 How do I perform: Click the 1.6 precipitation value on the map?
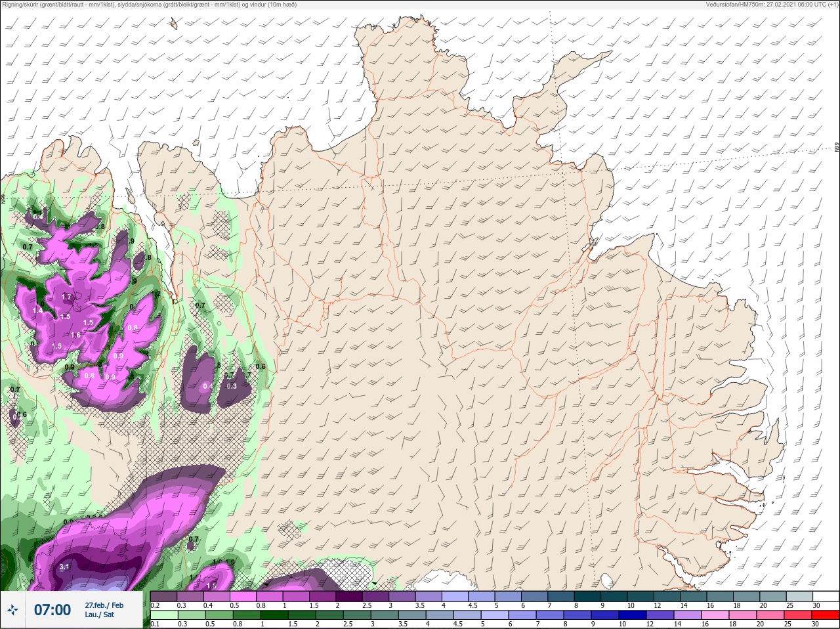75,335
